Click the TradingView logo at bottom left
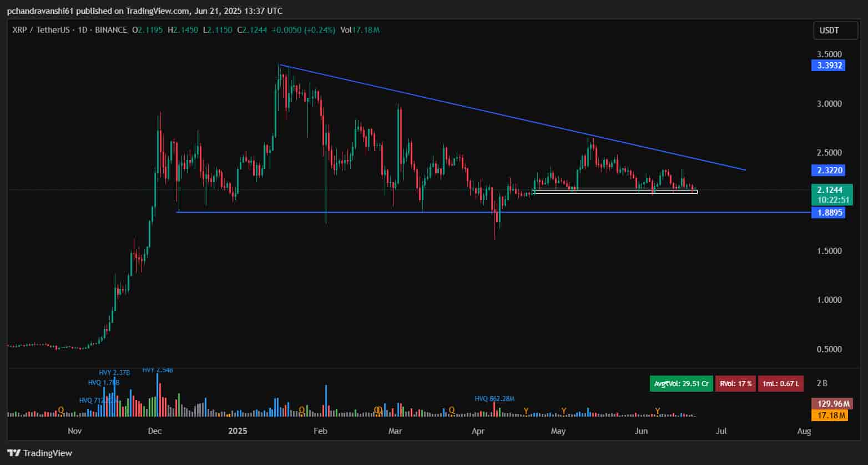This screenshot has height=465, width=868. click(39, 453)
